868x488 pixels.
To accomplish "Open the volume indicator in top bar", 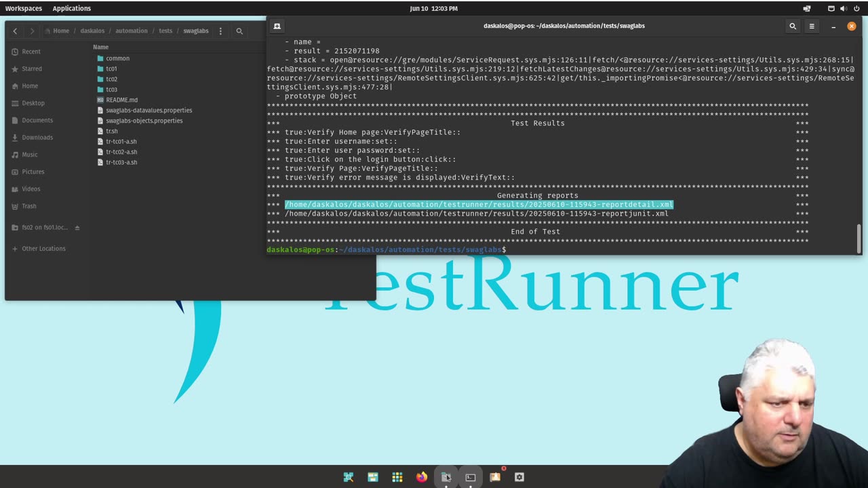I will pyautogui.click(x=844, y=8).
